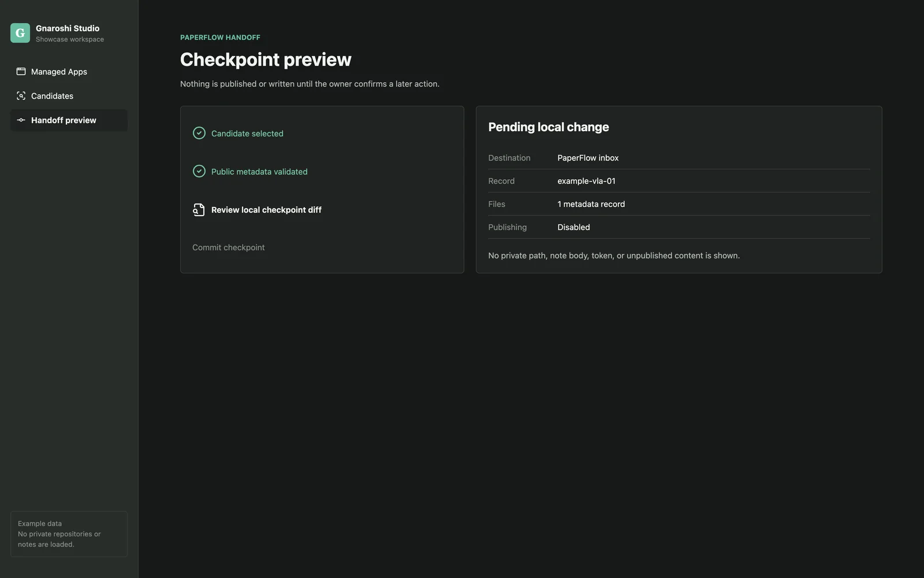Click the No private path note
This screenshot has width=924, height=578.
[614, 255]
